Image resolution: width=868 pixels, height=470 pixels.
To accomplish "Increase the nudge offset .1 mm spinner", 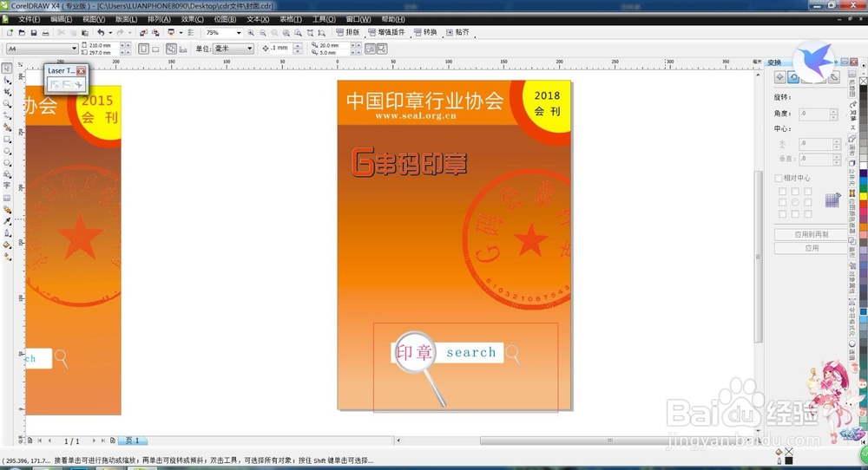I will tap(298, 46).
